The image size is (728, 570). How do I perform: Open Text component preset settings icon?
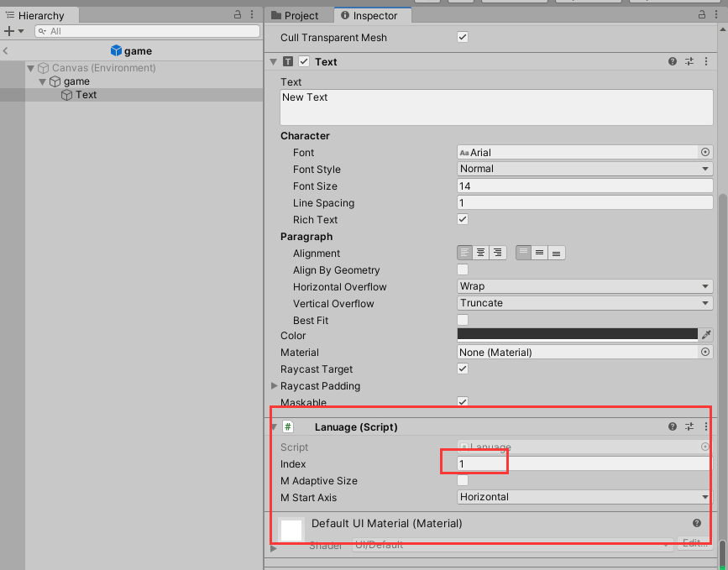(x=689, y=62)
